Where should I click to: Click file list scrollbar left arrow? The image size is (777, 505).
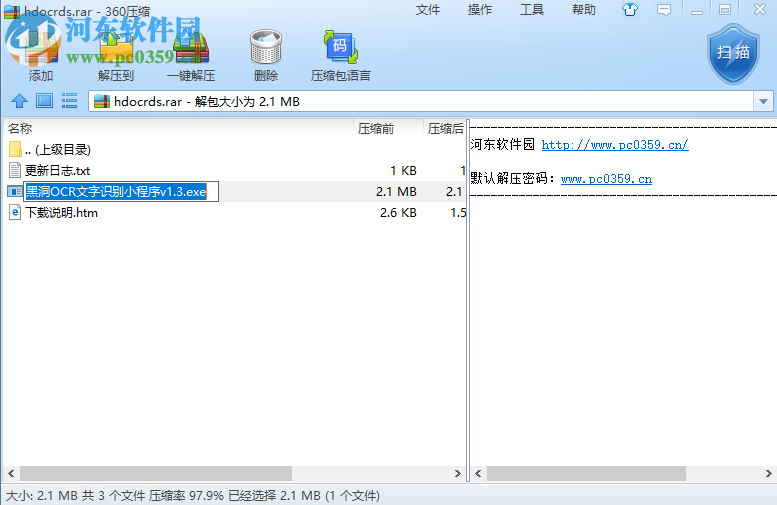[11, 473]
